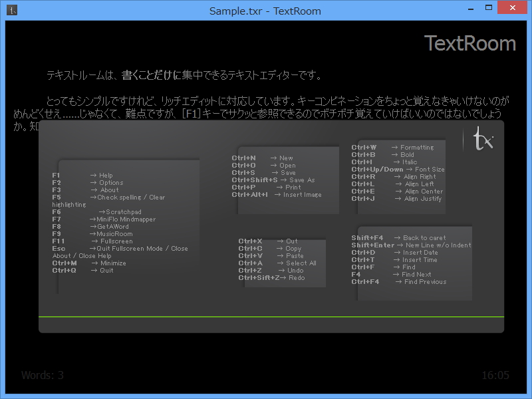Click the 'F9 → MusicRoom' row

click(x=92, y=234)
